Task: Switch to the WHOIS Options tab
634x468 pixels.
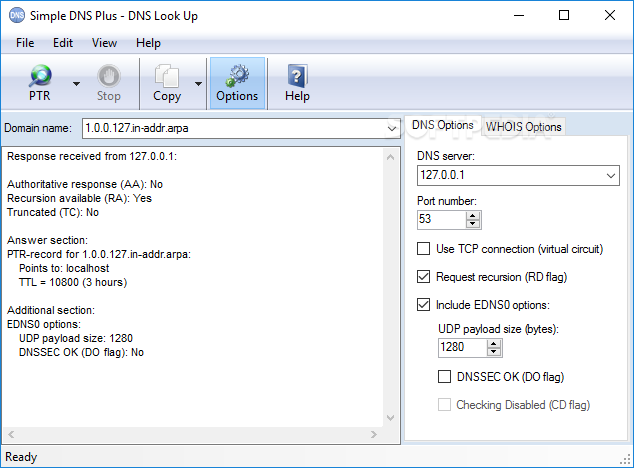Action: pyautogui.click(x=524, y=127)
